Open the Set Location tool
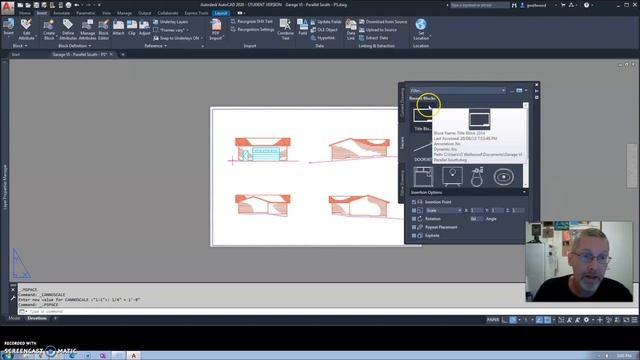 pyautogui.click(x=421, y=29)
